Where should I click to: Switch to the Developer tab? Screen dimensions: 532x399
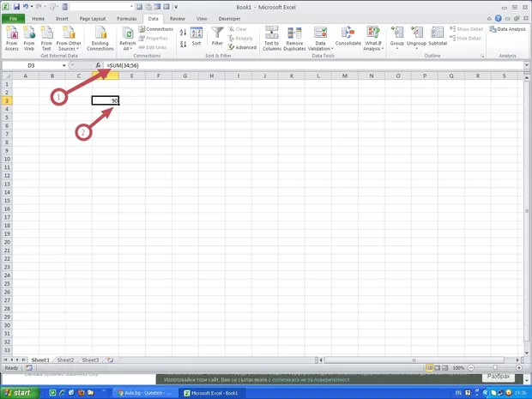[x=229, y=19]
